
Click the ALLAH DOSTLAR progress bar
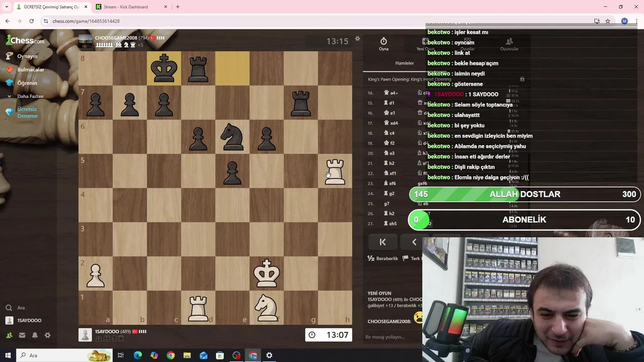(525, 194)
